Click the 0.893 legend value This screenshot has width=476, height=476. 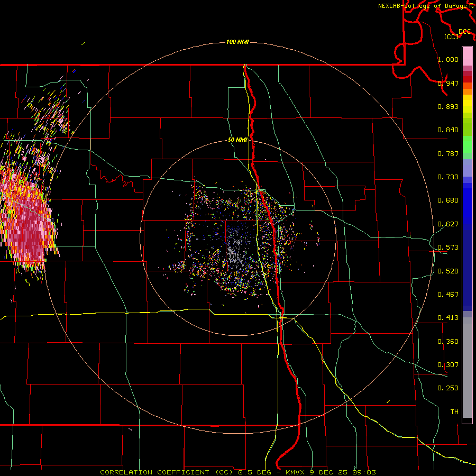(x=448, y=106)
